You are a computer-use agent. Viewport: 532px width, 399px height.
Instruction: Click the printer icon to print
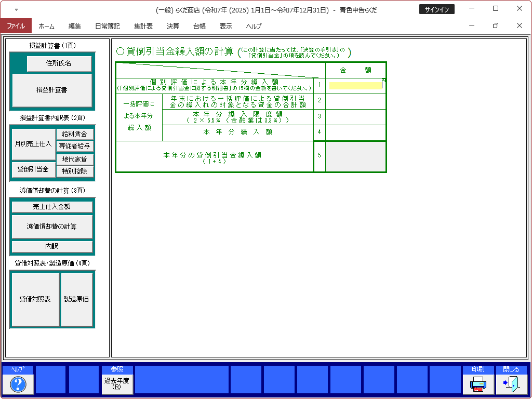478,384
